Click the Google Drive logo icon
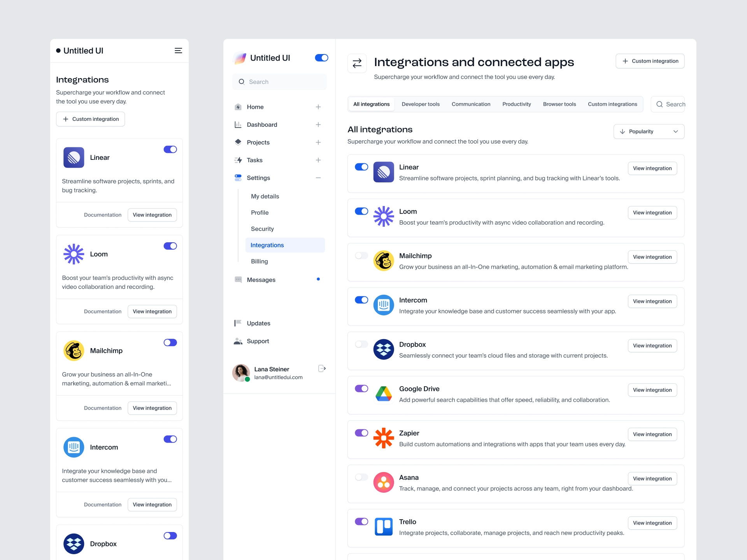Image resolution: width=747 pixels, height=560 pixels. coord(384,394)
